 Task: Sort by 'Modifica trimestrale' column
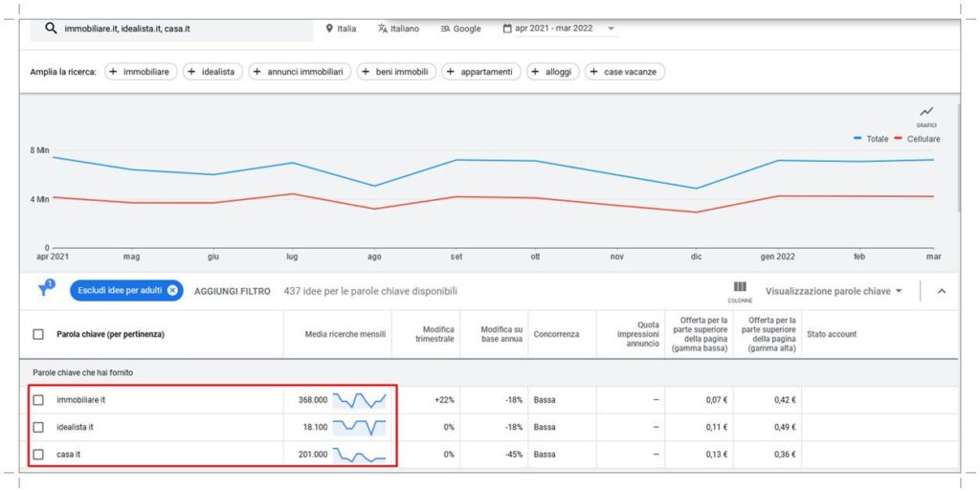tap(434, 334)
